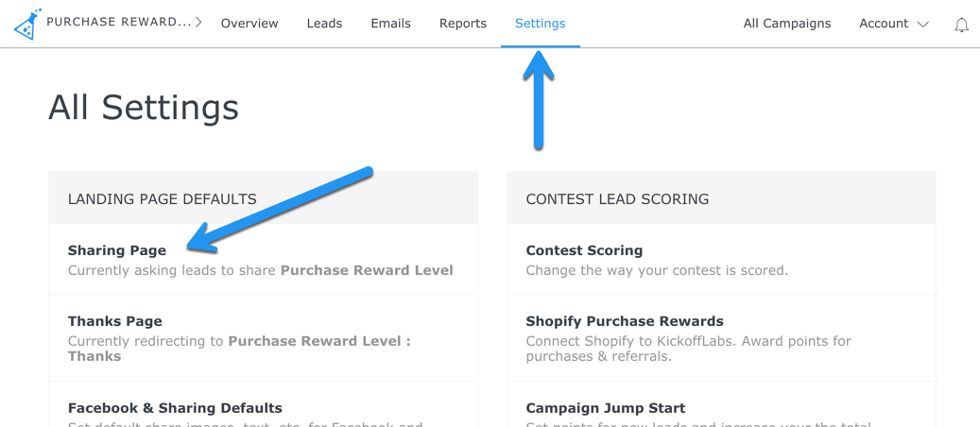This screenshot has height=427, width=980.
Task: Open the notifications bell icon
Action: pyautogui.click(x=961, y=26)
